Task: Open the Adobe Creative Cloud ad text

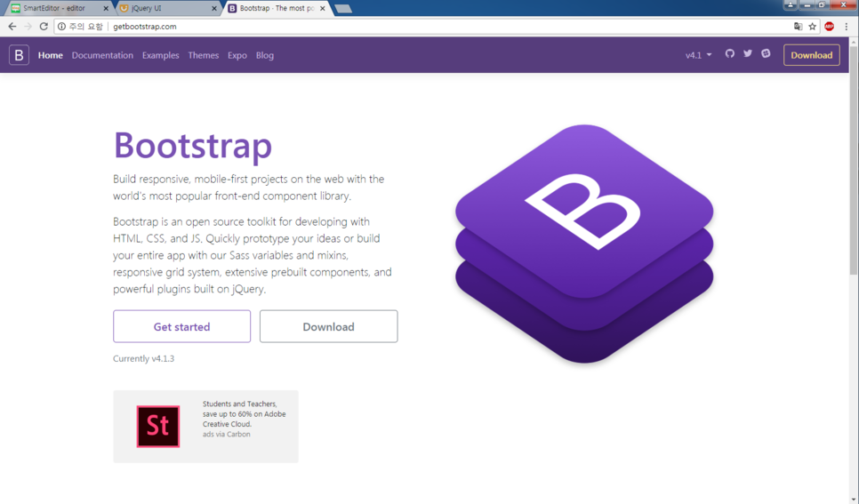Action: [244, 413]
